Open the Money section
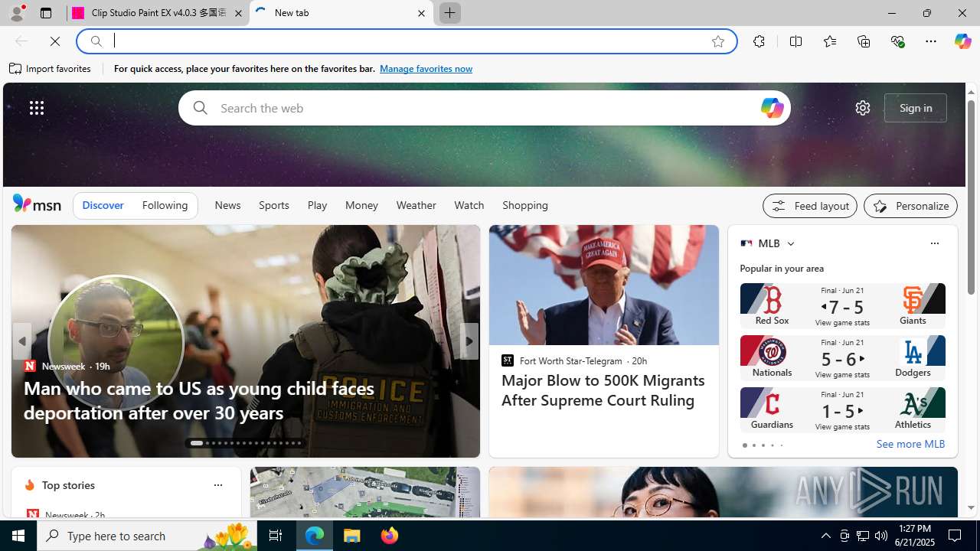This screenshot has width=980, height=551. tap(361, 205)
